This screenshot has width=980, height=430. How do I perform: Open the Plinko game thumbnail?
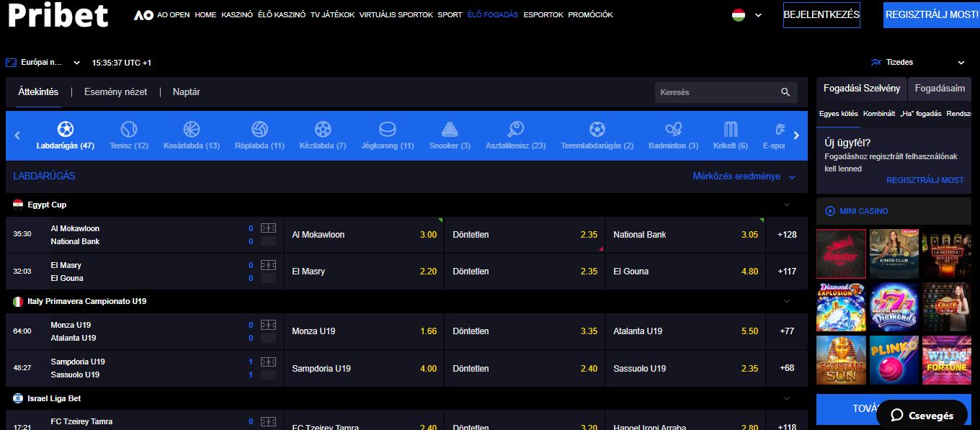point(894,360)
